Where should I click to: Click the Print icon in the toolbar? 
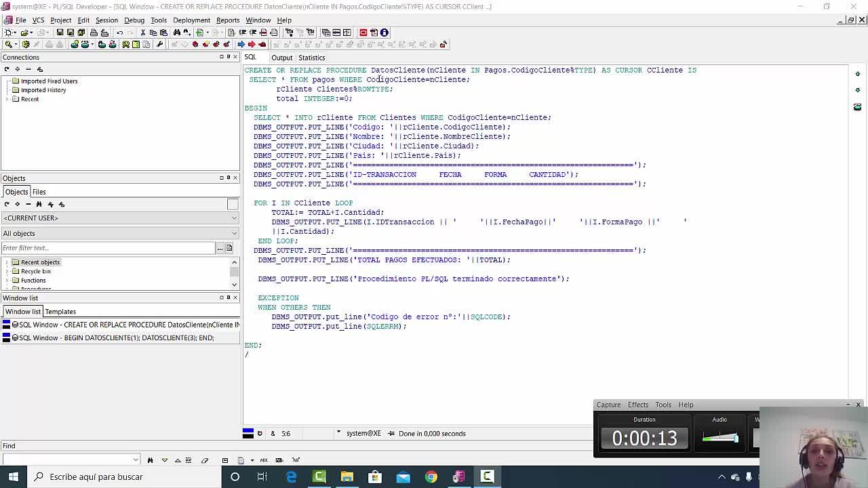(93, 33)
